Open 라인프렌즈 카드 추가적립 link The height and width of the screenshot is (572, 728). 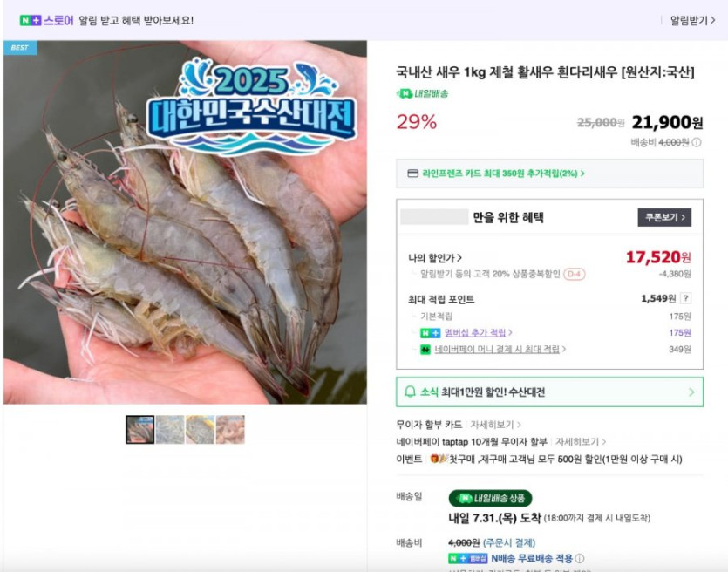click(503, 174)
